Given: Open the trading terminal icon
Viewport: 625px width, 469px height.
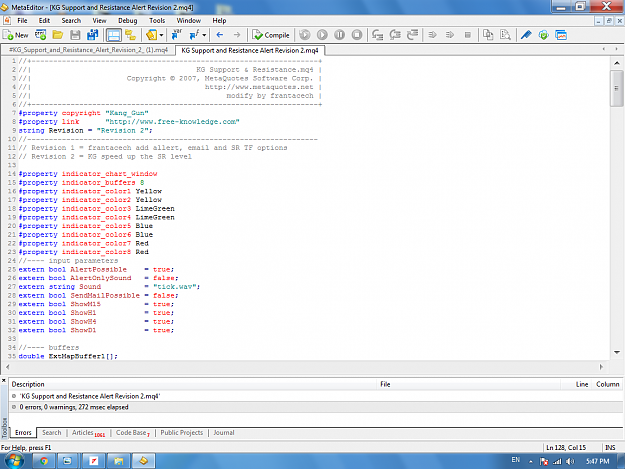Looking at the screenshot, I should pyautogui.click(x=561, y=35).
